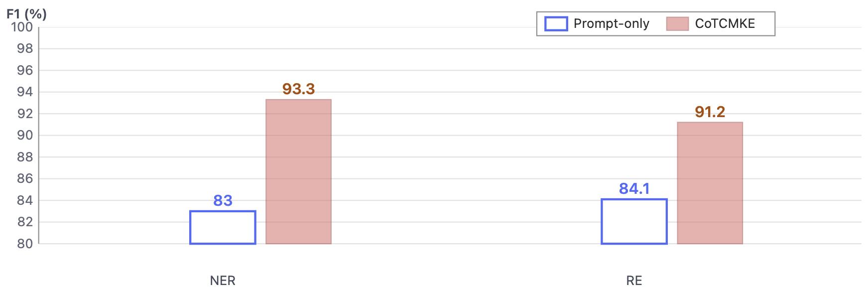Click the 91.2 data label
This screenshot has width=868, height=291.
(x=710, y=112)
